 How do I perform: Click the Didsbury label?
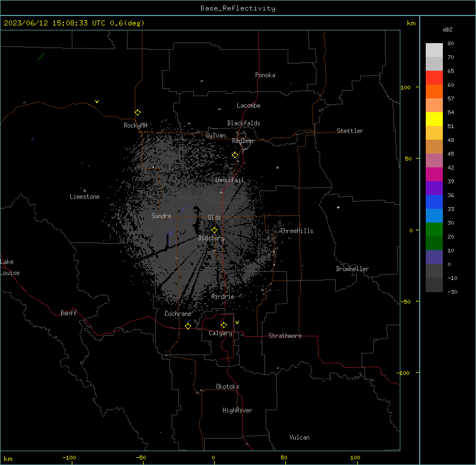[x=211, y=238]
